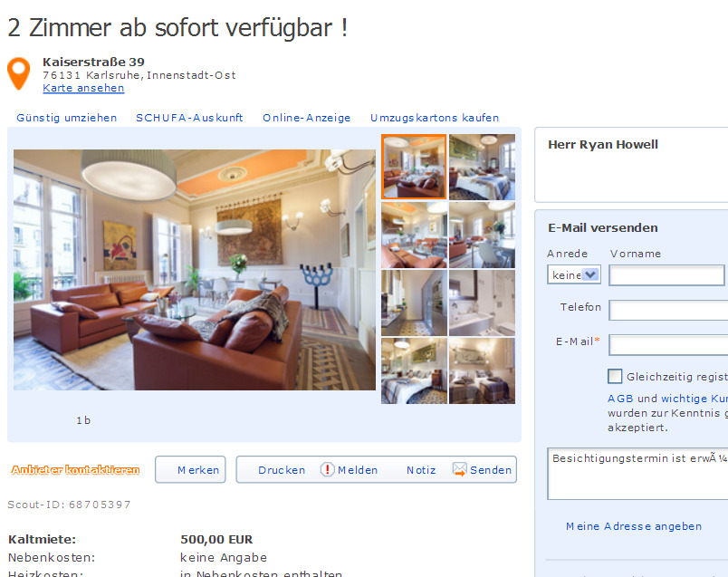Viewport: 728px width, 577px height.
Task: Focus the Vorname input field
Action: pyautogui.click(x=666, y=275)
